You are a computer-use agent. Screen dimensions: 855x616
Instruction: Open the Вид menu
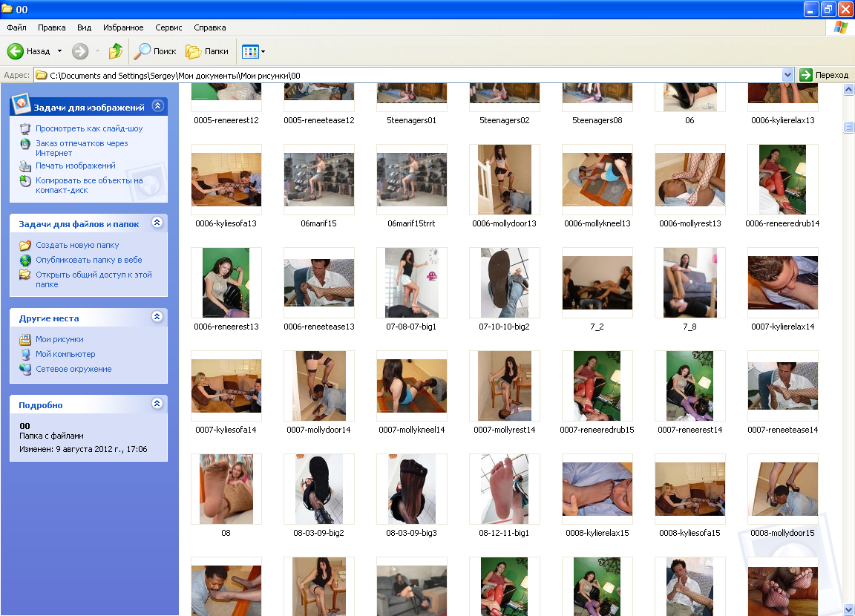click(84, 27)
